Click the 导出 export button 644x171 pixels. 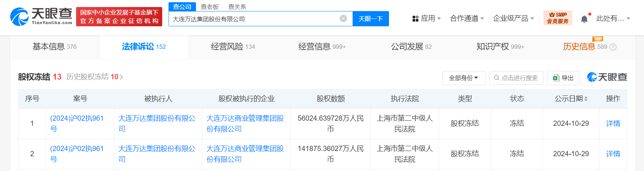pos(563,78)
